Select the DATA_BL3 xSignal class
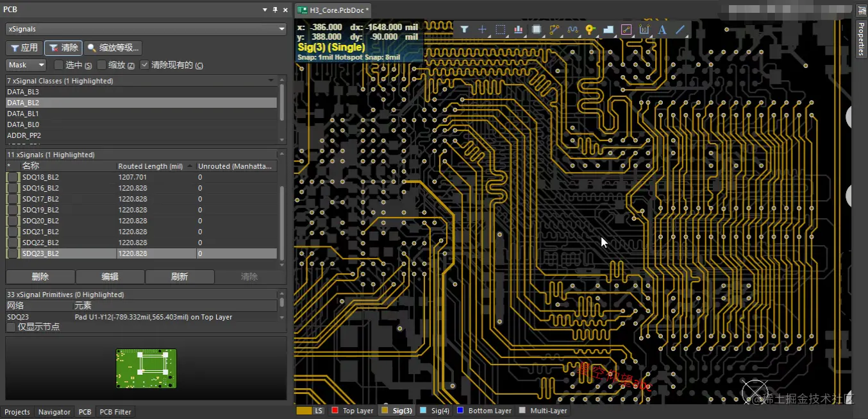868x419 pixels. [x=141, y=92]
